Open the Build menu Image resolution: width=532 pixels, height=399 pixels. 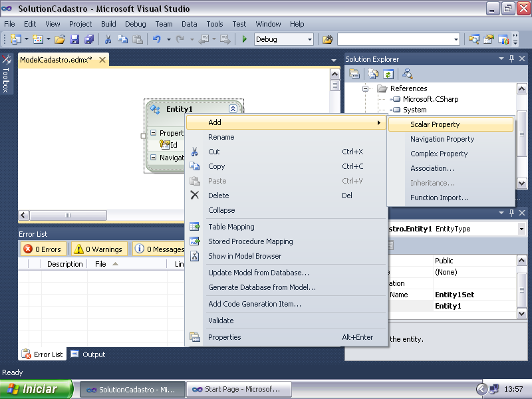click(108, 24)
